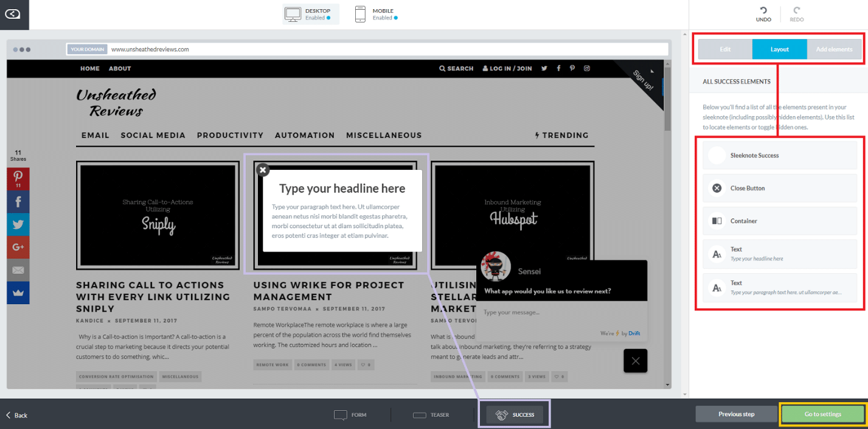Undo the last change
Image resolution: width=868 pixels, height=429 pixels.
click(763, 15)
